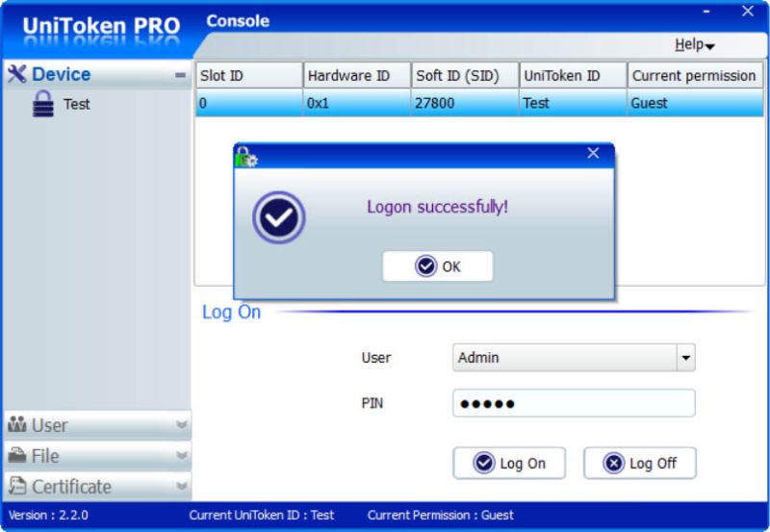Click the Log On button

click(509, 463)
